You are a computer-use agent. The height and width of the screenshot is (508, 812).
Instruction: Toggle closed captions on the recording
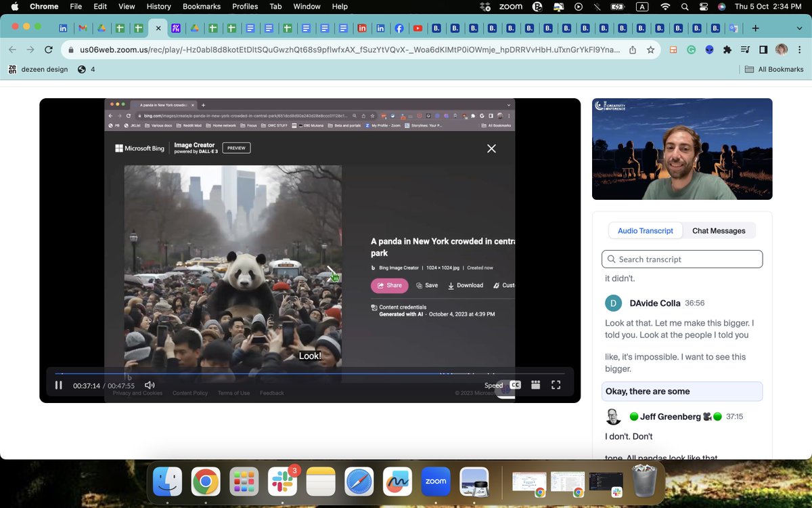515,384
